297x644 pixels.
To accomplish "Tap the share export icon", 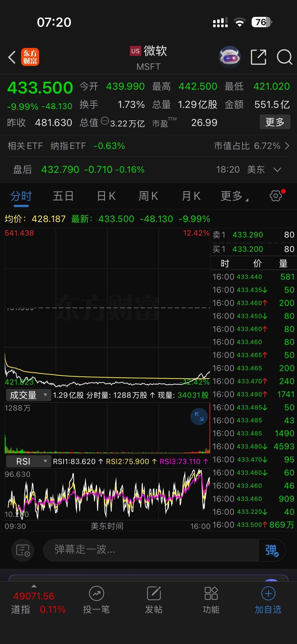I will point(258,57).
